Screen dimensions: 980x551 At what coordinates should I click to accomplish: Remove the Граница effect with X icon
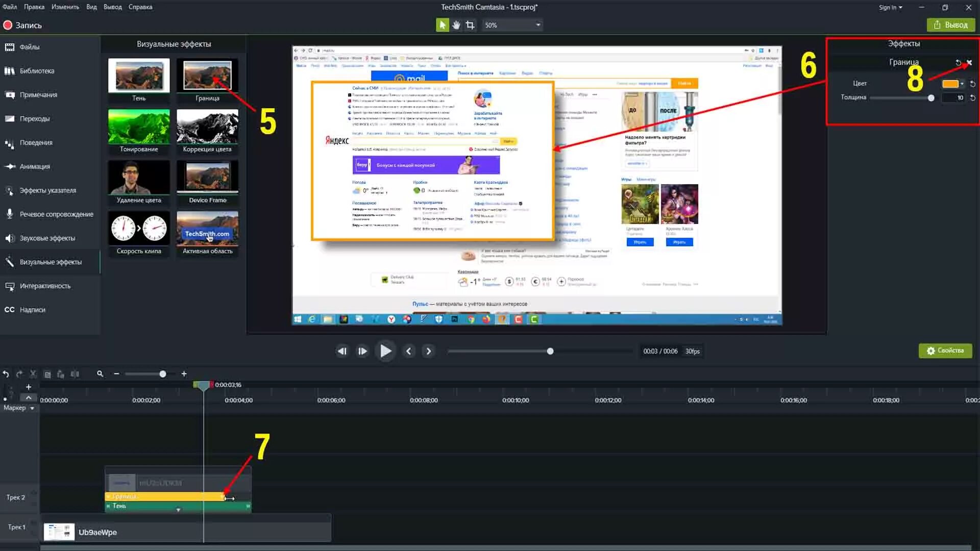coord(969,62)
